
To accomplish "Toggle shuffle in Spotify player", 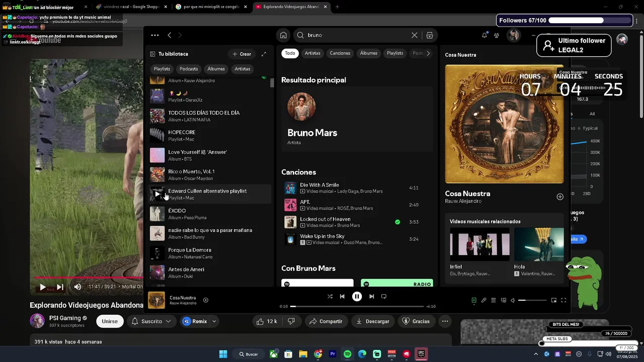I will tap(330, 297).
